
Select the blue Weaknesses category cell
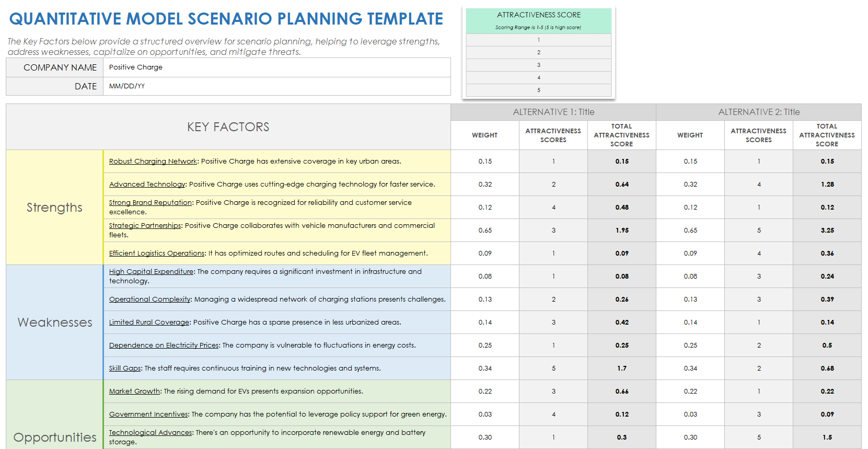click(x=54, y=323)
